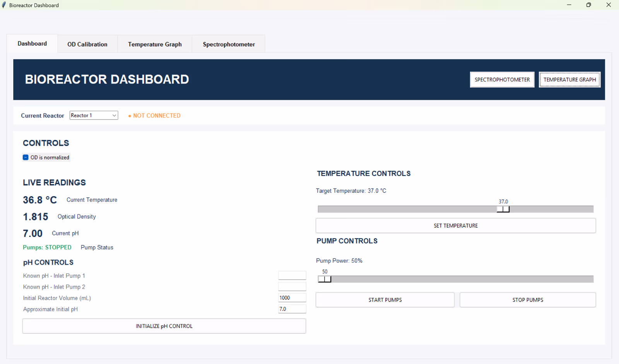Focus the Known pH Inlet Pump 1 field
The width and height of the screenshot is (619, 364).
[292, 276]
